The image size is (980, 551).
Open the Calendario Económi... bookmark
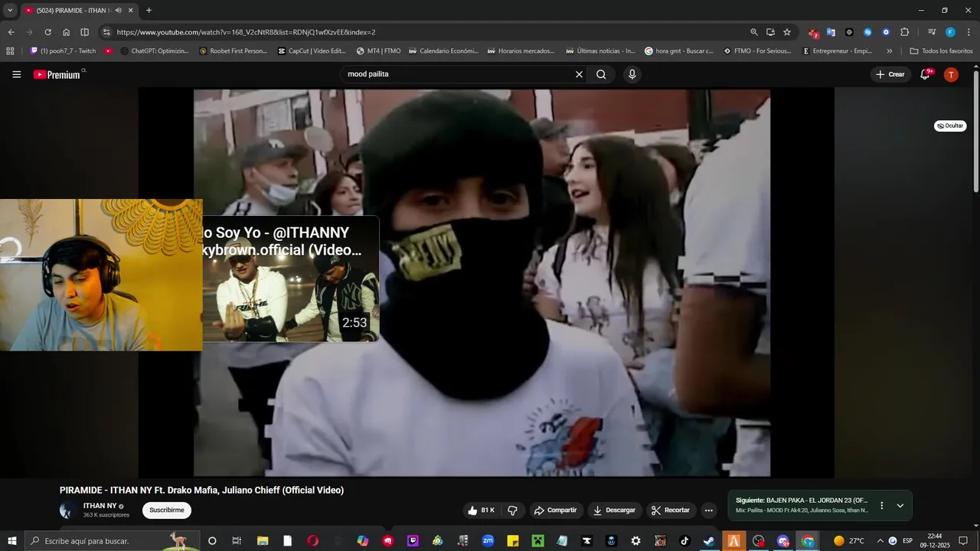point(444,51)
